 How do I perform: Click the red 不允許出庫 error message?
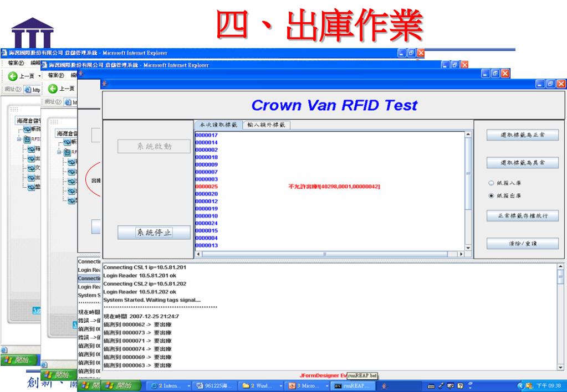pyautogui.click(x=334, y=187)
